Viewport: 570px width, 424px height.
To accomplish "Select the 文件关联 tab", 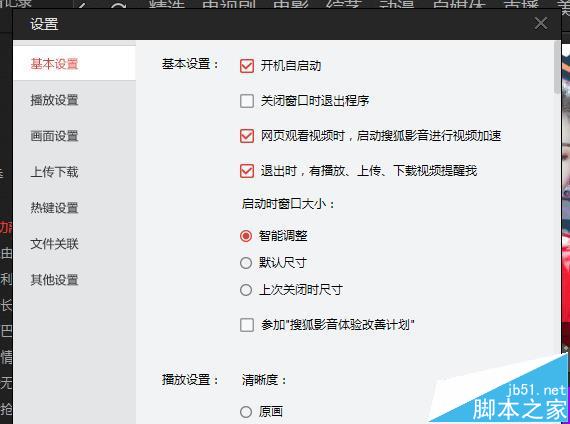I will coord(74,244).
